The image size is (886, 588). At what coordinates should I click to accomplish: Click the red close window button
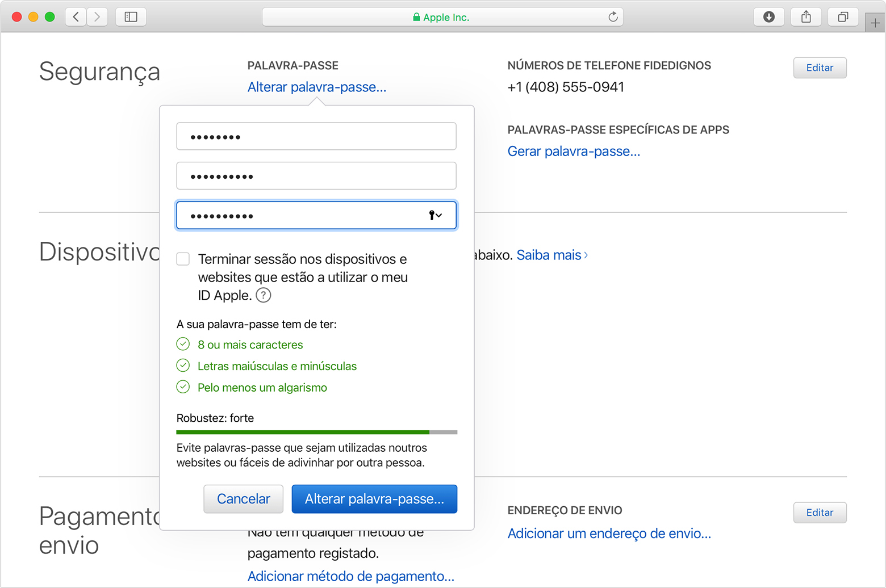click(x=17, y=16)
